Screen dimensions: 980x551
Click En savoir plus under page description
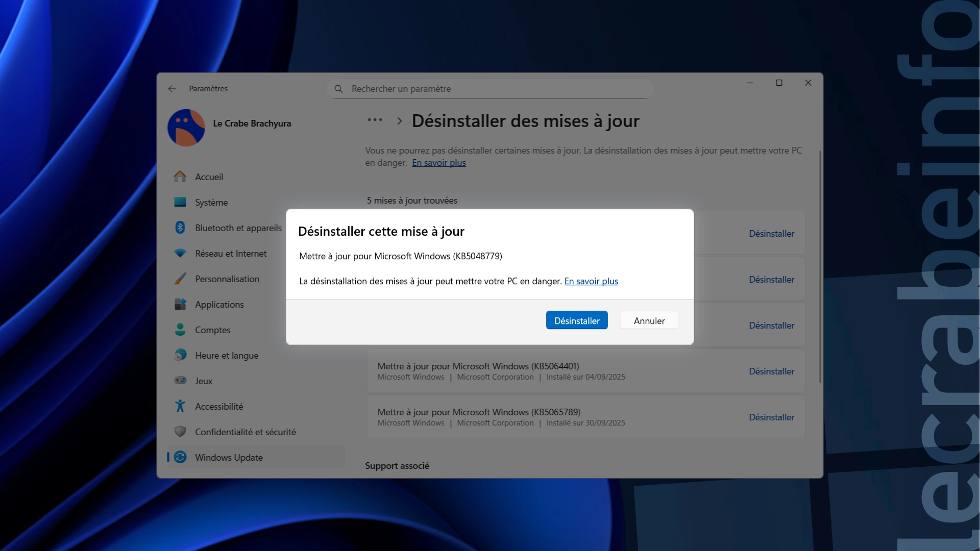tap(438, 163)
